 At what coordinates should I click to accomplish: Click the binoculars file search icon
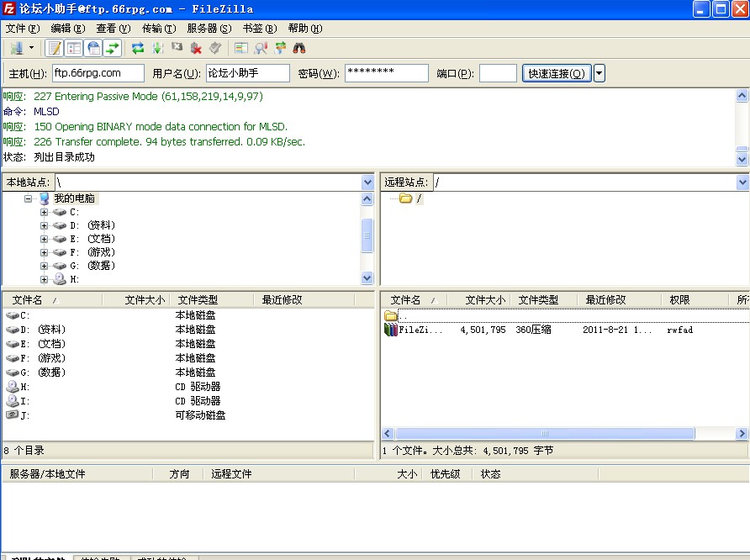(x=299, y=48)
